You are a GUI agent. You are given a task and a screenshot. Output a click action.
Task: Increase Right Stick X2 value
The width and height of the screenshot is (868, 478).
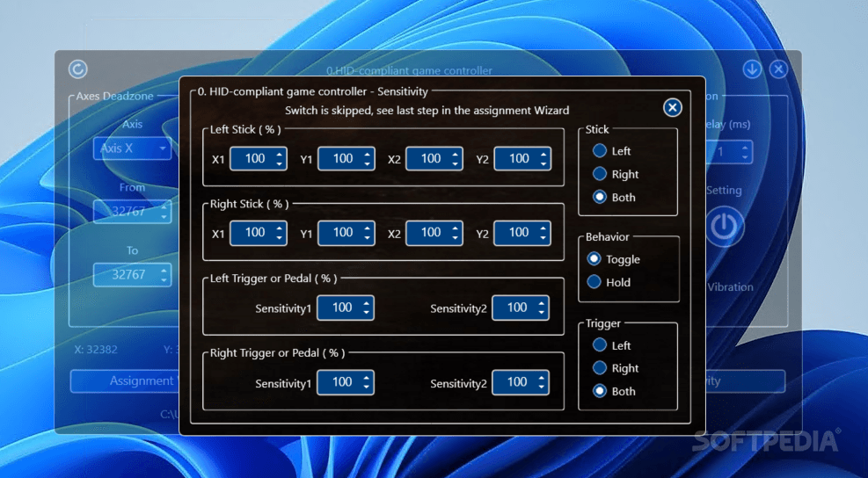pyautogui.click(x=456, y=228)
